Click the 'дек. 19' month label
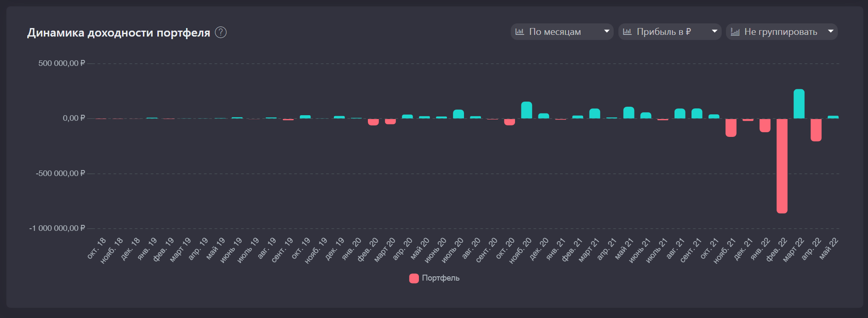868x318 pixels. (x=334, y=249)
